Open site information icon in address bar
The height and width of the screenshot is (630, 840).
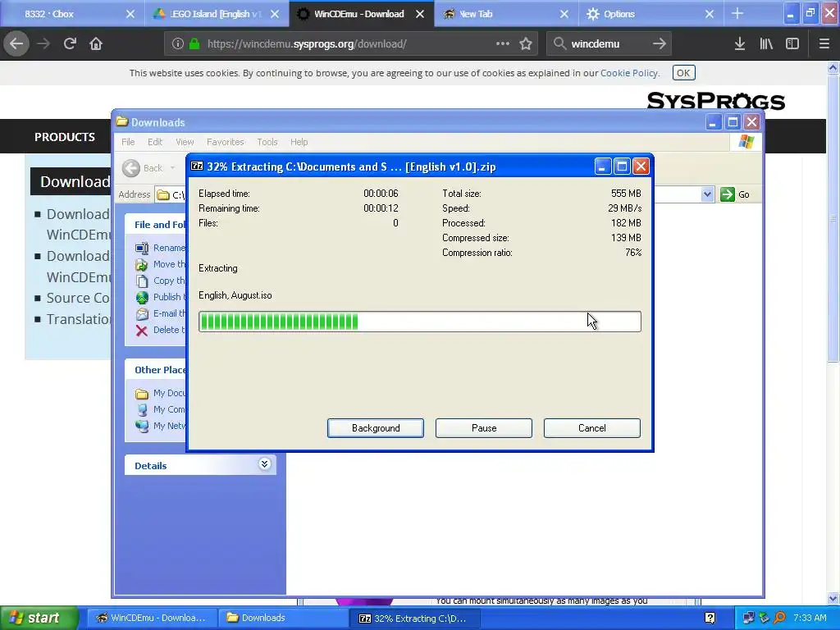178,44
